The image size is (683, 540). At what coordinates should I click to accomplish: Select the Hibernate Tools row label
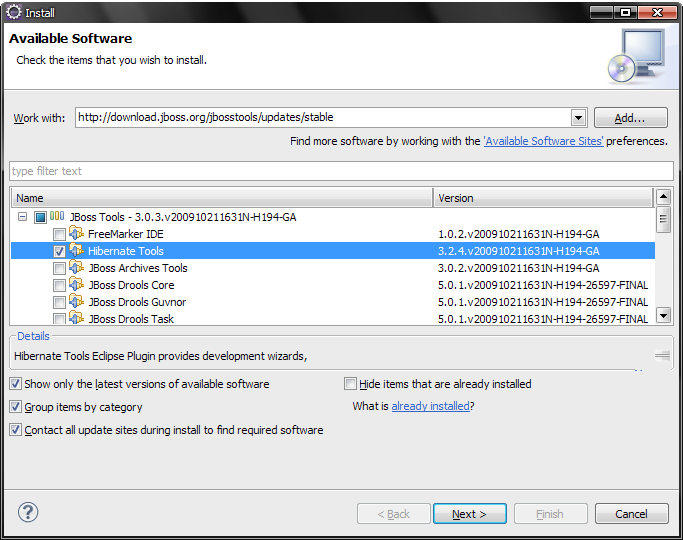coord(125,251)
